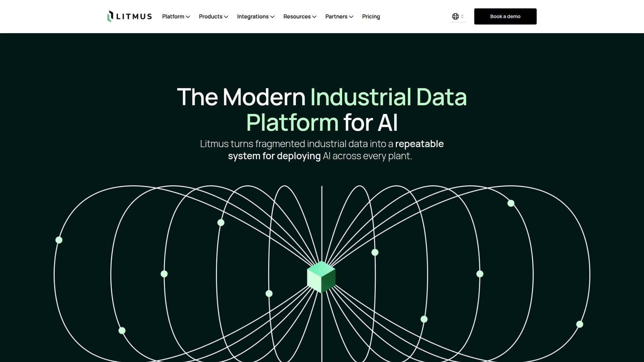Click the green cube graphic
The height and width of the screenshot is (362, 644).
321,277
